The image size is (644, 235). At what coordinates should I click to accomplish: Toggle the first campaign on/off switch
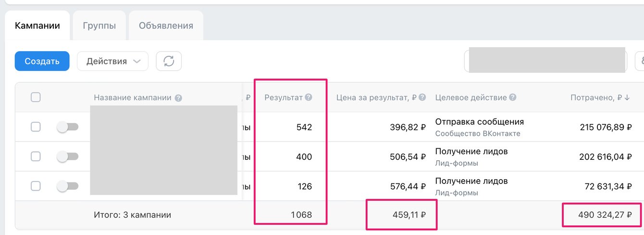(x=68, y=127)
